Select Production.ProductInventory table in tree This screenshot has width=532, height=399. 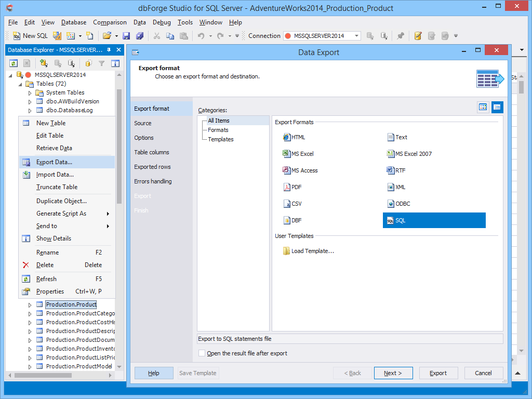tap(81, 349)
